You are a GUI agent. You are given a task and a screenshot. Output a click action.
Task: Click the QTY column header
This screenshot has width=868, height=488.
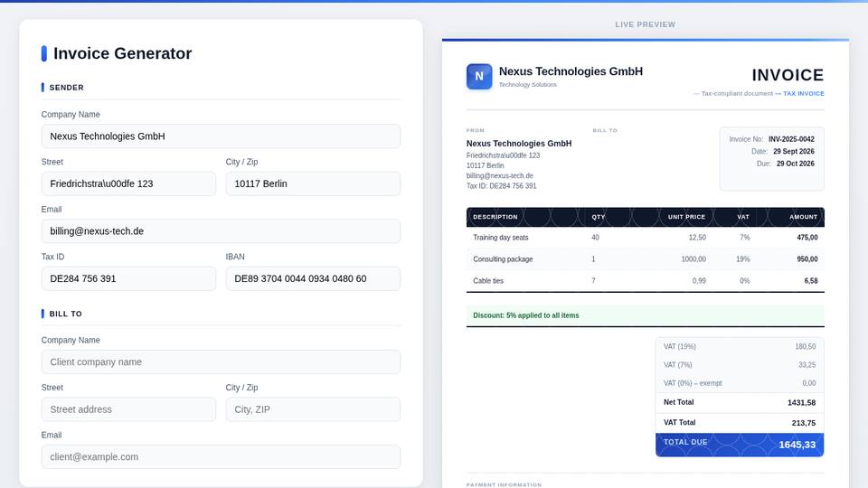(x=598, y=217)
